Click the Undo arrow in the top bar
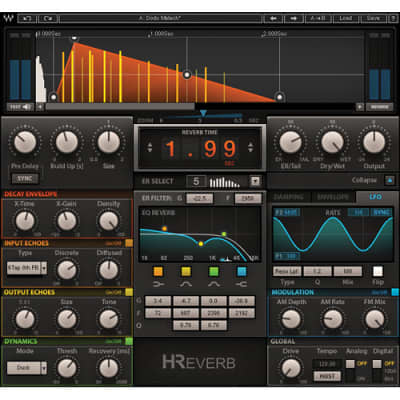 (x=27, y=19)
